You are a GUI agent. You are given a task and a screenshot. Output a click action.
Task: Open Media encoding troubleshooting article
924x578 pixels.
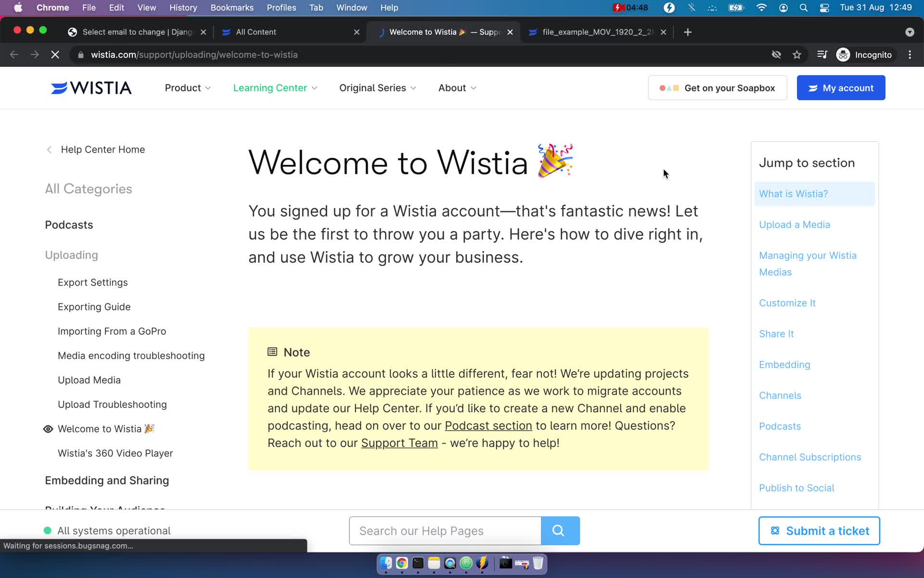[131, 356]
